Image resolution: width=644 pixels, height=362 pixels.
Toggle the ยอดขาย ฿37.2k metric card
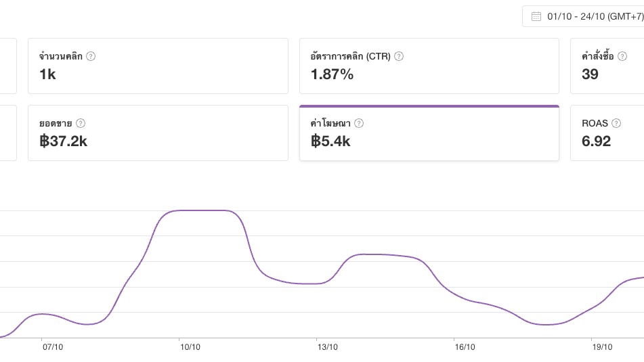coord(158,133)
